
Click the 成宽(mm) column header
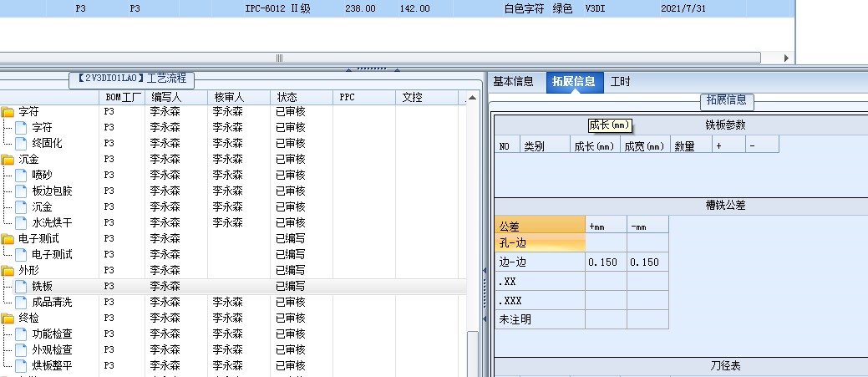click(645, 146)
